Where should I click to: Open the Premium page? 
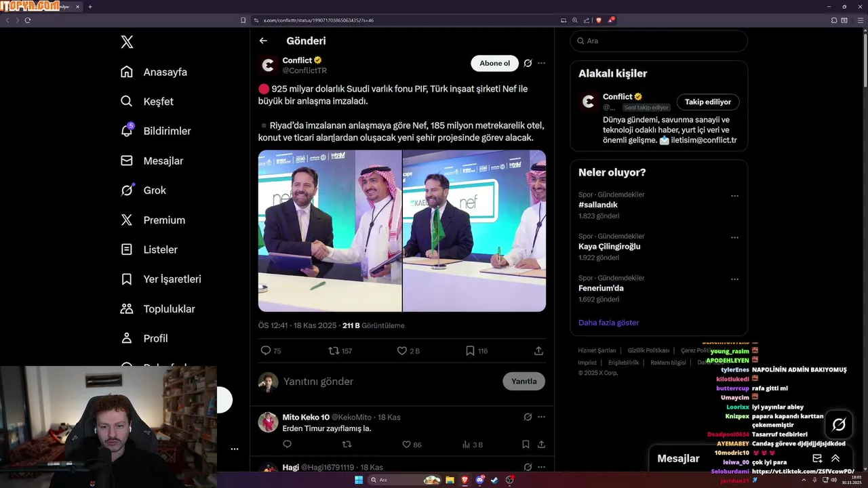click(153, 220)
